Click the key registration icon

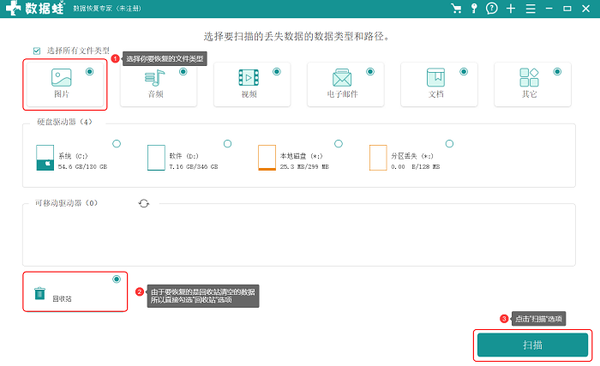pos(474,8)
